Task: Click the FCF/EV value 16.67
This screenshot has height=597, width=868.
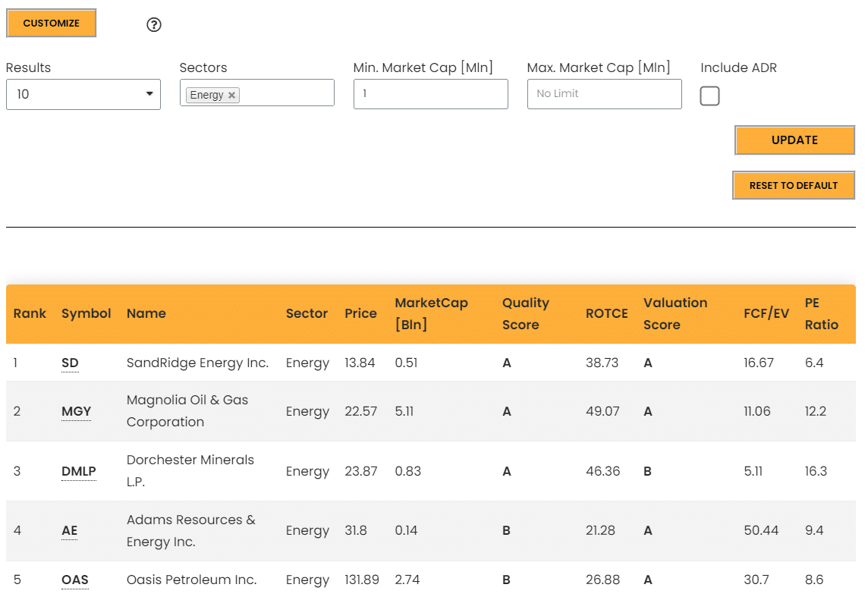Action: point(759,363)
